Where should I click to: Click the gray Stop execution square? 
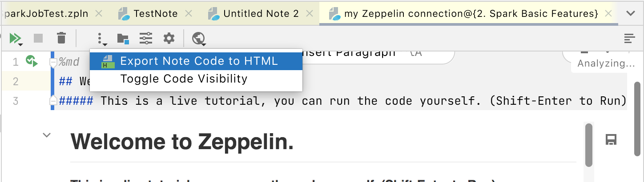(x=38, y=39)
